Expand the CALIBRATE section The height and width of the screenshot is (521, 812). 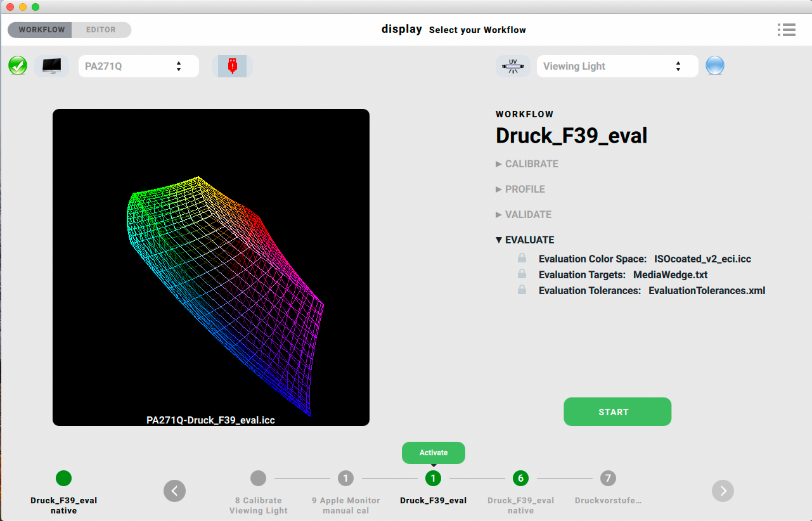point(527,164)
